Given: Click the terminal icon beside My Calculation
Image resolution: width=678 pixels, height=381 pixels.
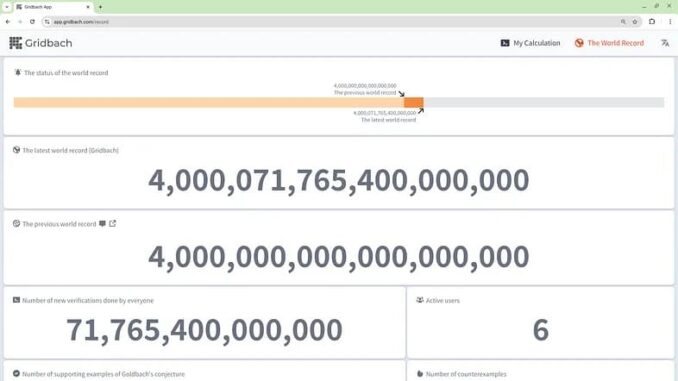Looking at the screenshot, I should tap(505, 43).
